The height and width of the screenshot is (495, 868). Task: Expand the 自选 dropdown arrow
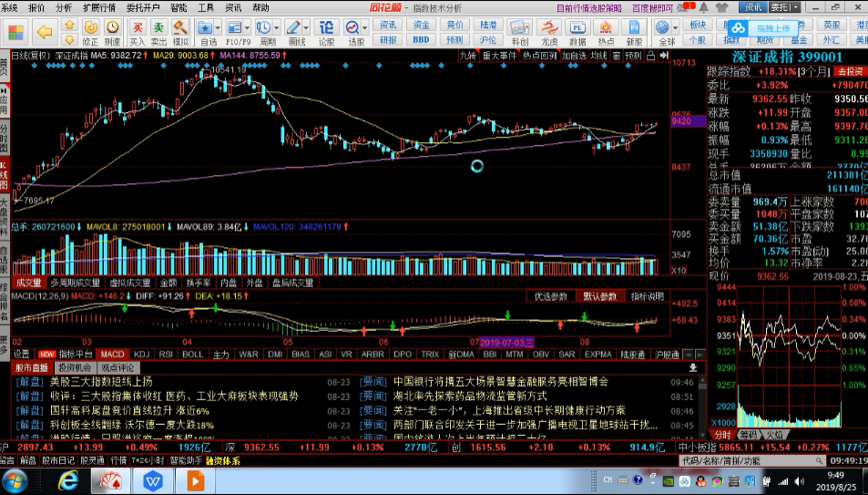[218, 27]
